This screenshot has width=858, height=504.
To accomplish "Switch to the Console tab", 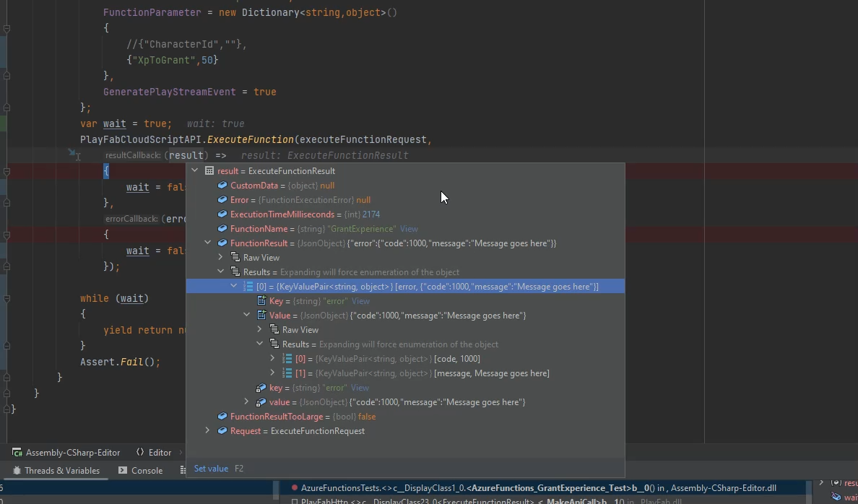I will click(x=141, y=471).
